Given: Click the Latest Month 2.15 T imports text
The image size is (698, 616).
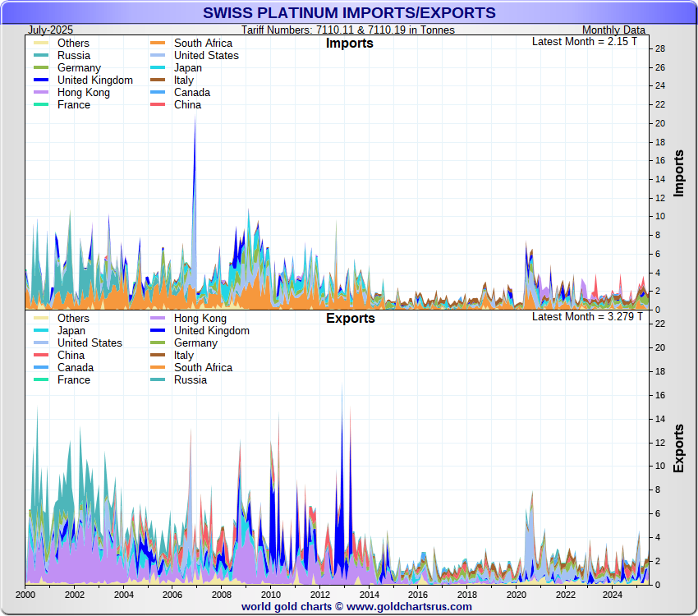Looking at the screenshot, I should coord(584,42).
